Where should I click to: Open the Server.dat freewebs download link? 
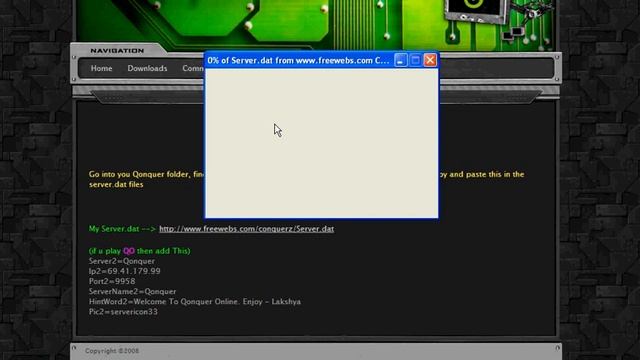[x=246, y=229]
